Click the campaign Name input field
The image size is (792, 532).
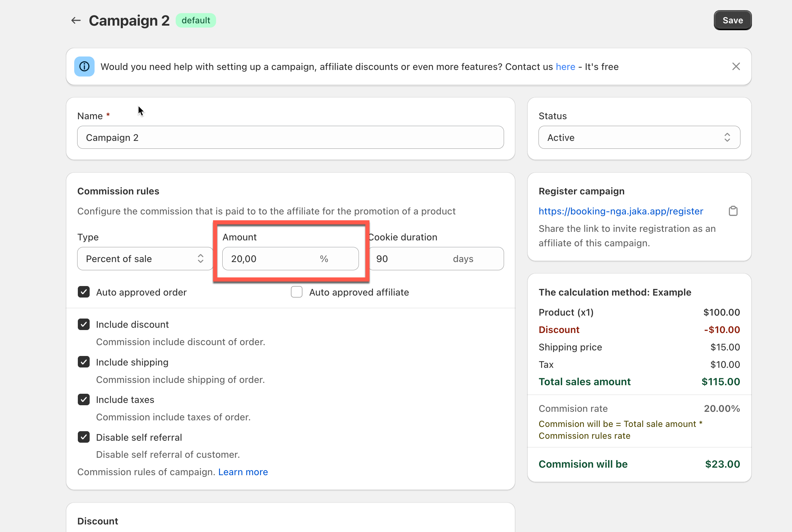pos(290,137)
